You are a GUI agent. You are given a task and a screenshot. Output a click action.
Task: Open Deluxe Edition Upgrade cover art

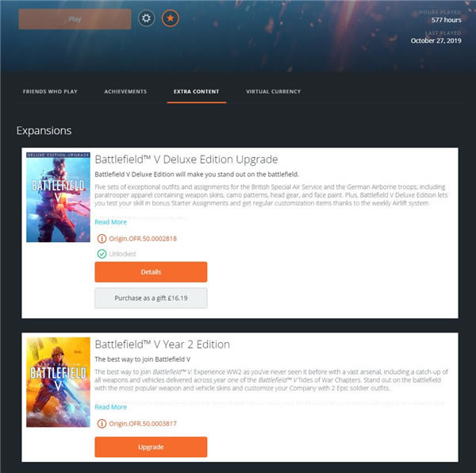(x=58, y=198)
